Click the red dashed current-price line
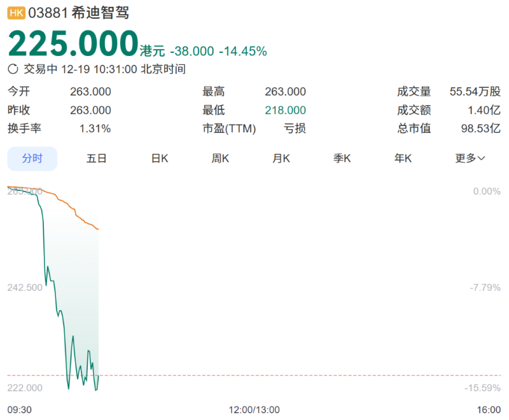This screenshot has height=420, width=509. tap(286, 375)
